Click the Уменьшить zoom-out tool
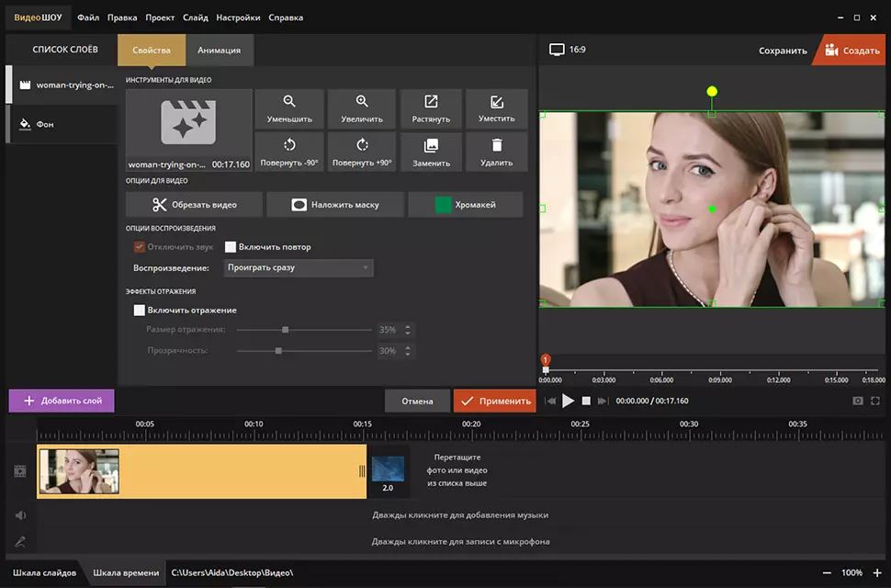 click(x=289, y=108)
